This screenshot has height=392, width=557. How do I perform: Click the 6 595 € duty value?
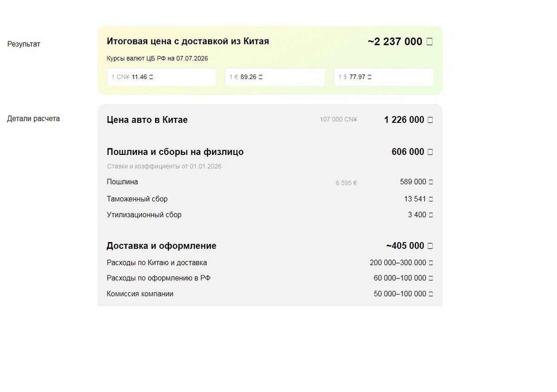(x=346, y=183)
